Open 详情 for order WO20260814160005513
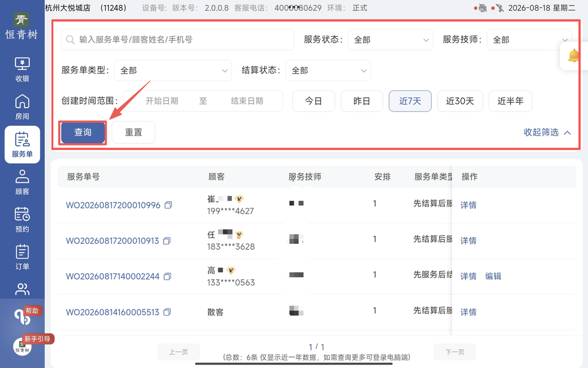 pos(469,312)
